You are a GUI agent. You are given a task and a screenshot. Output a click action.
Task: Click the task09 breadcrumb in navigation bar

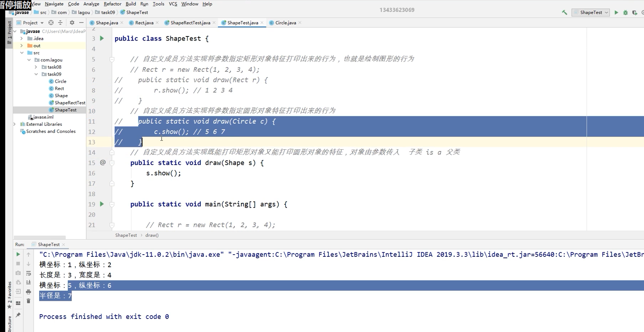pos(105,12)
